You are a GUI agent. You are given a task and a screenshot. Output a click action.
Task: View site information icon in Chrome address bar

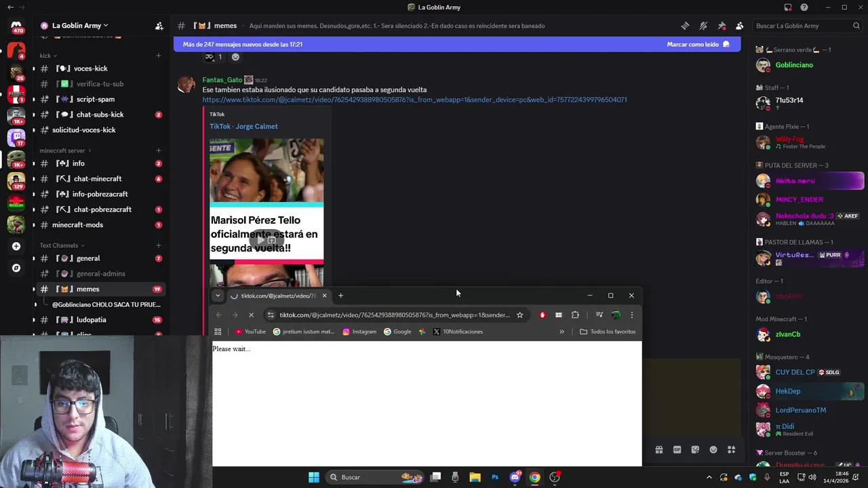tap(271, 314)
